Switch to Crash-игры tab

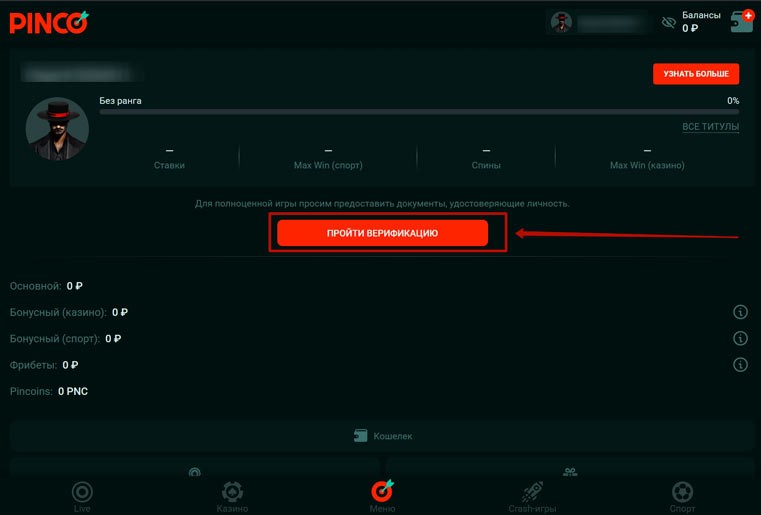532,497
